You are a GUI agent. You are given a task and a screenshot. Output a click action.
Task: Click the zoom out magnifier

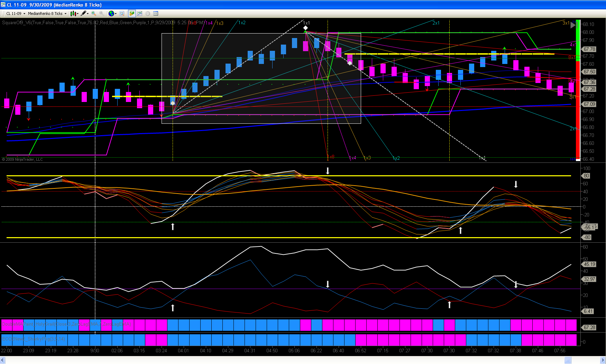[x=101, y=13]
